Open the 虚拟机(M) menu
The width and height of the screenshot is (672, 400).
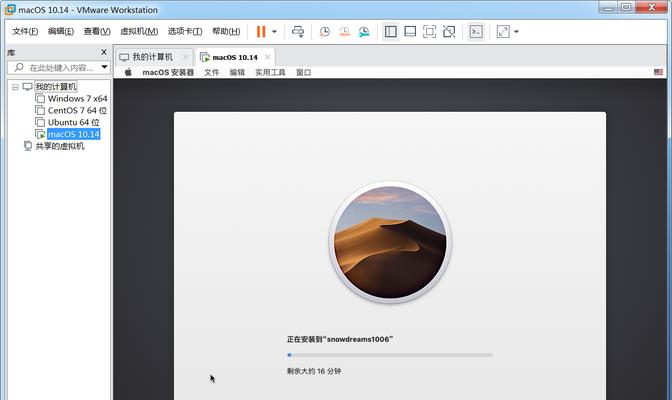point(139,31)
